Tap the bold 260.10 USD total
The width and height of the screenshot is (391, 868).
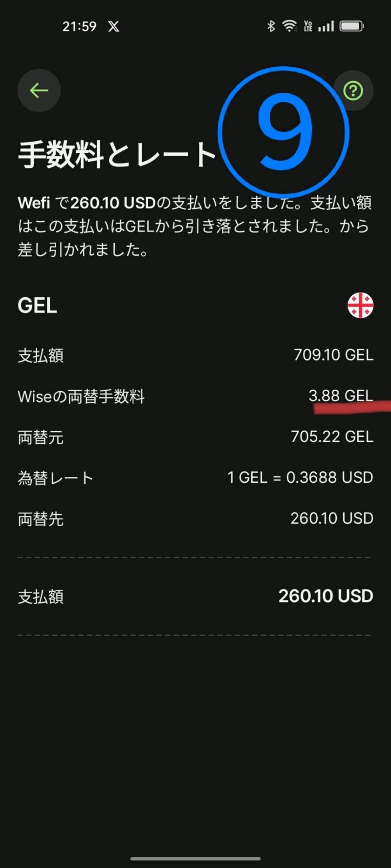pyautogui.click(x=326, y=596)
